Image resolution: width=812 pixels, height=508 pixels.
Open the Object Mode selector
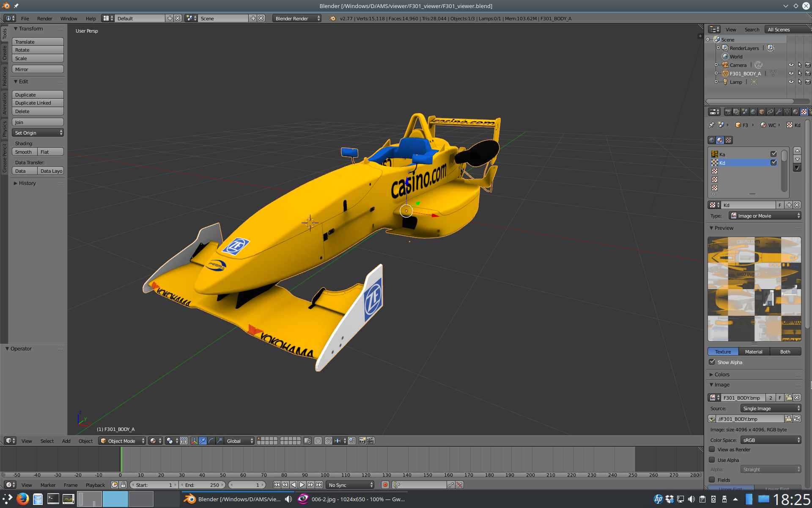(122, 441)
